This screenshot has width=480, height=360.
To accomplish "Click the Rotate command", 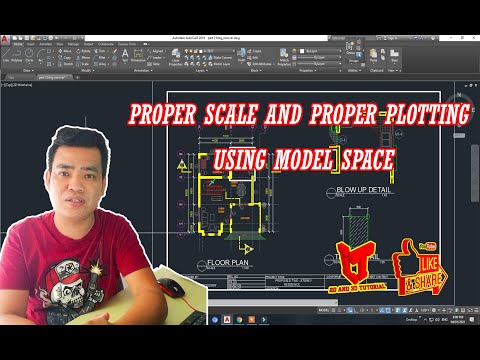I will 83,51.
